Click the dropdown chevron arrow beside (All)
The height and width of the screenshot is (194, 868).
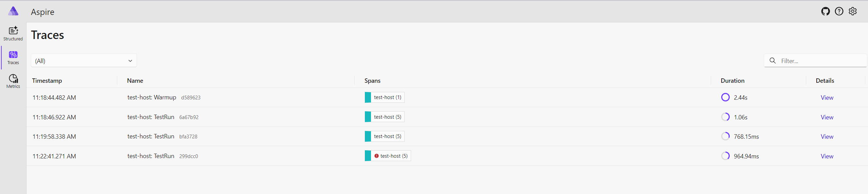(130, 61)
